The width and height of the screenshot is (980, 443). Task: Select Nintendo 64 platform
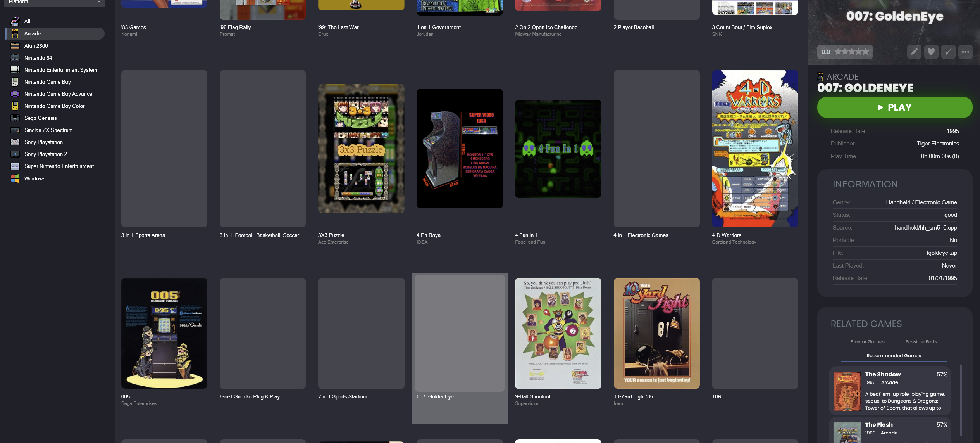(x=38, y=58)
